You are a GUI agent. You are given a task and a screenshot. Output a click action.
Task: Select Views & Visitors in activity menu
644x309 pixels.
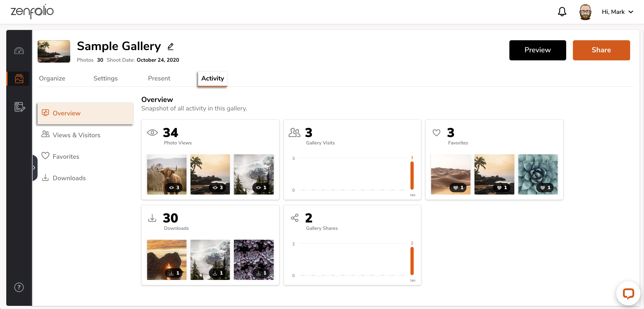coord(76,135)
